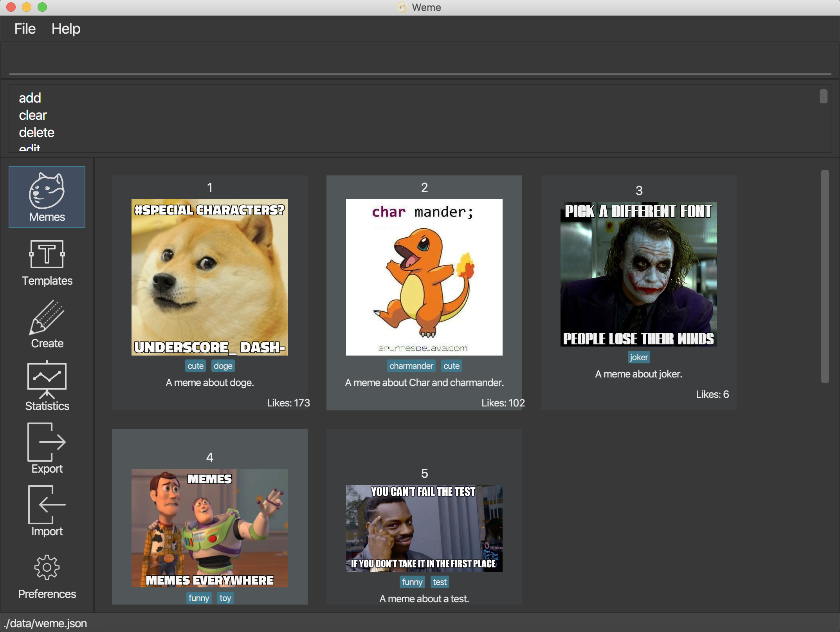Click 'A meme about a test.' description
840x632 pixels.
point(424,599)
